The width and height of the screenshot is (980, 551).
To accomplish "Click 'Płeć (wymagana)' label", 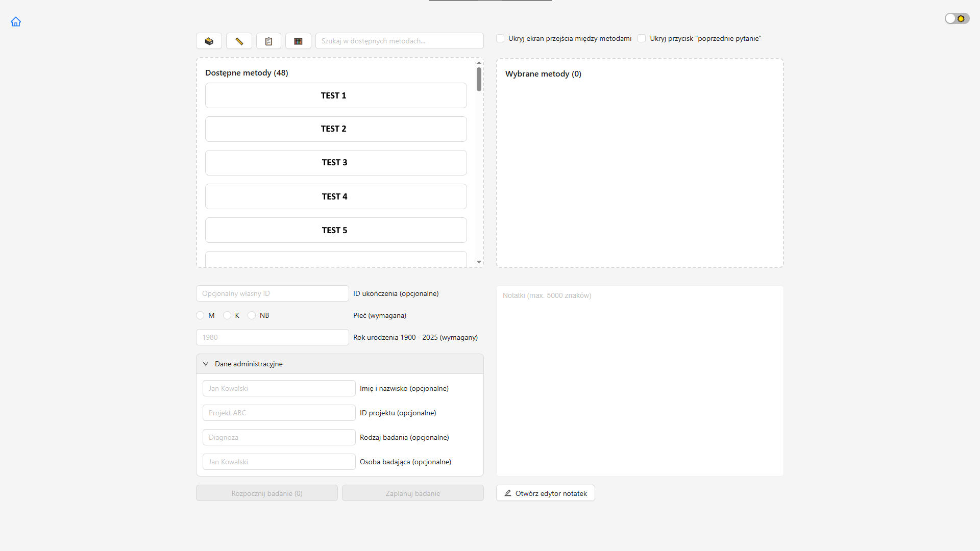I will tap(380, 315).
